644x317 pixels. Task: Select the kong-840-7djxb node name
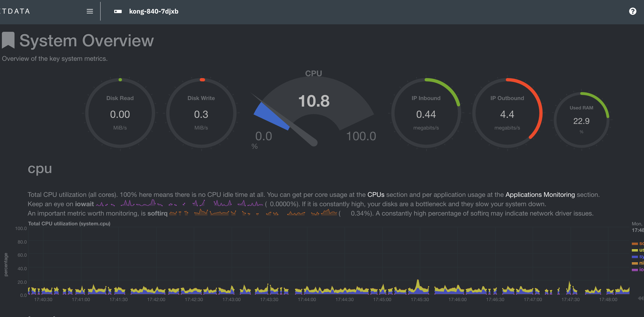click(154, 11)
